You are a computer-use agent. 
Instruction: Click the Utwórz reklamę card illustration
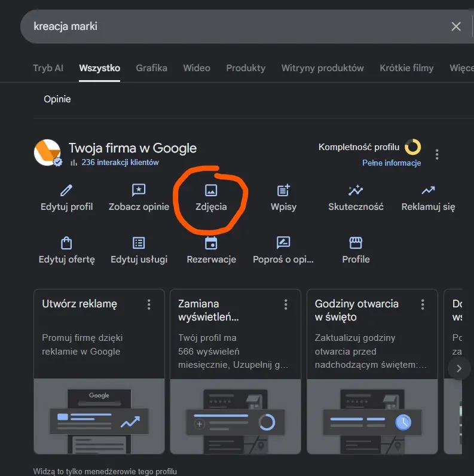click(x=99, y=416)
